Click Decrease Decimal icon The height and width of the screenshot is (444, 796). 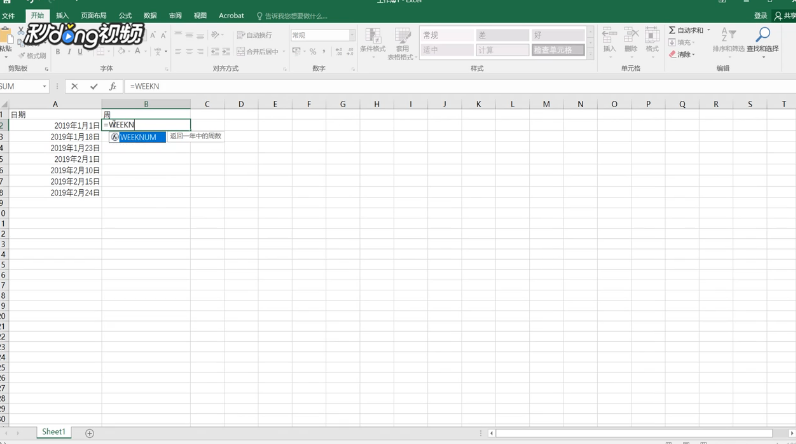click(350, 52)
